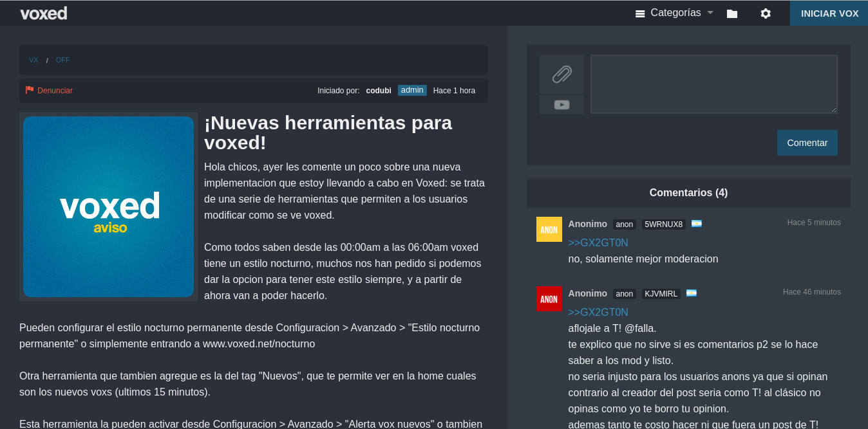Expand the Categorías dropdown

point(675,13)
